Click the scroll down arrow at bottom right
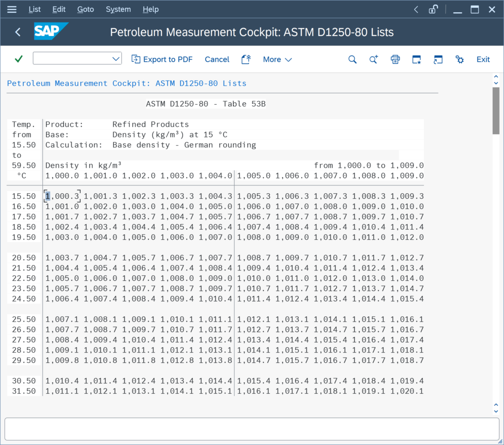Viewport: 504px width, 445px height. coord(496,411)
